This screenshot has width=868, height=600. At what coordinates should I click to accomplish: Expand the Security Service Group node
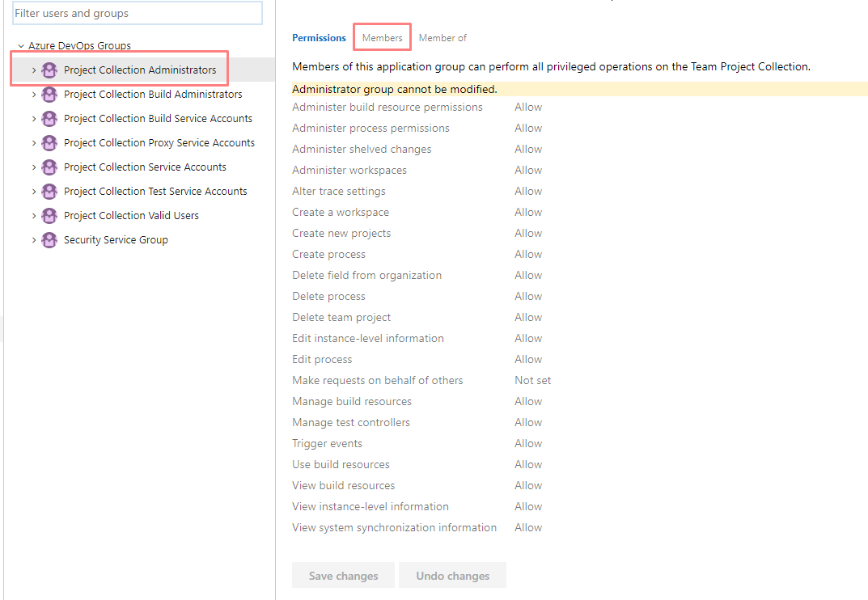[34, 240]
